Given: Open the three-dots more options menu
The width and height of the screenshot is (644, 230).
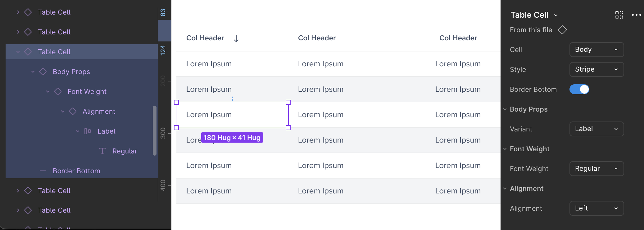Looking at the screenshot, I should [x=636, y=15].
